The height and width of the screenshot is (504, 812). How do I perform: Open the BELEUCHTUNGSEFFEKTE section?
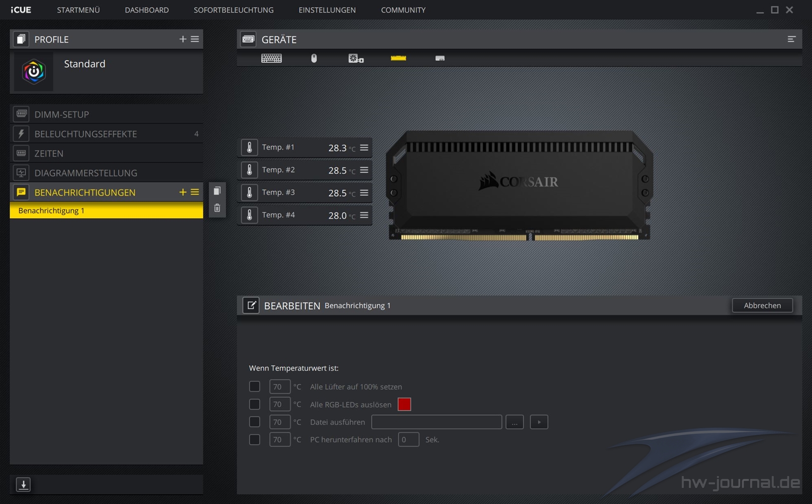tap(107, 134)
